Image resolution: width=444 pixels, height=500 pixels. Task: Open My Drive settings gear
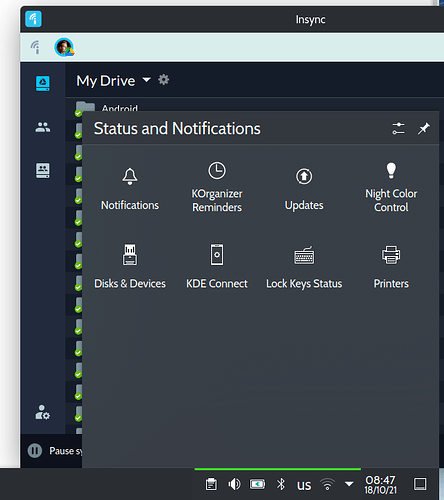pyautogui.click(x=163, y=80)
